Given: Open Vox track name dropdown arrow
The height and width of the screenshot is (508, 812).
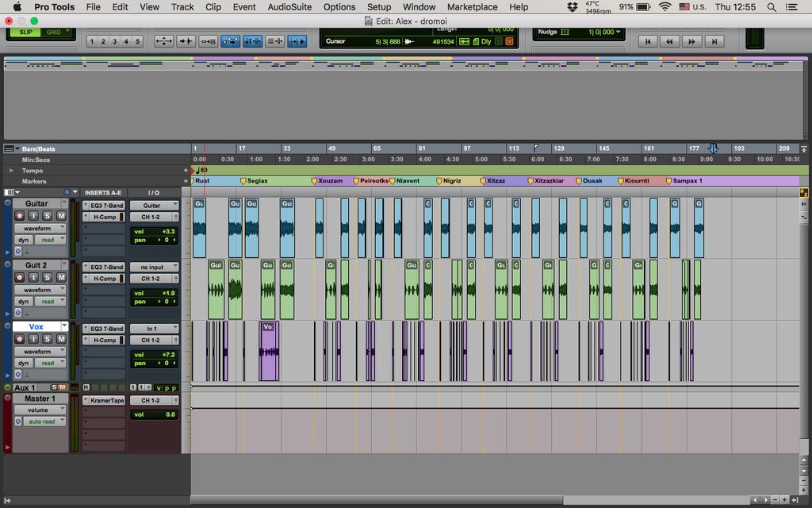Looking at the screenshot, I should pos(64,326).
